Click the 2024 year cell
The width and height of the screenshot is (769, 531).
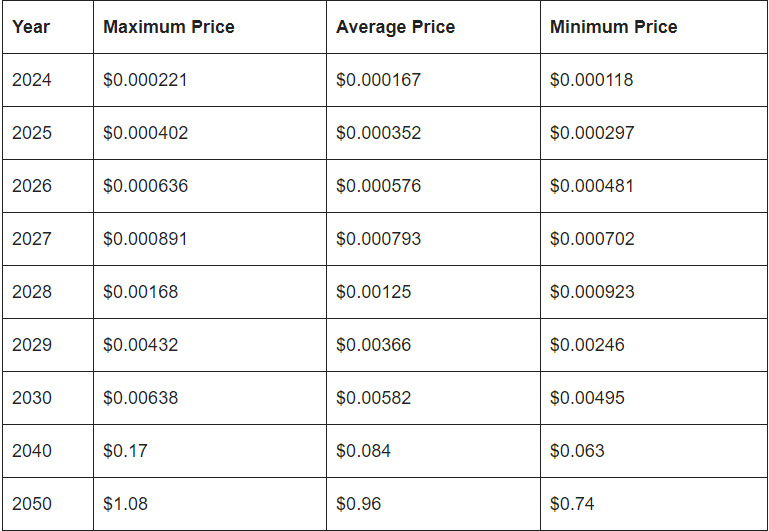(32, 80)
